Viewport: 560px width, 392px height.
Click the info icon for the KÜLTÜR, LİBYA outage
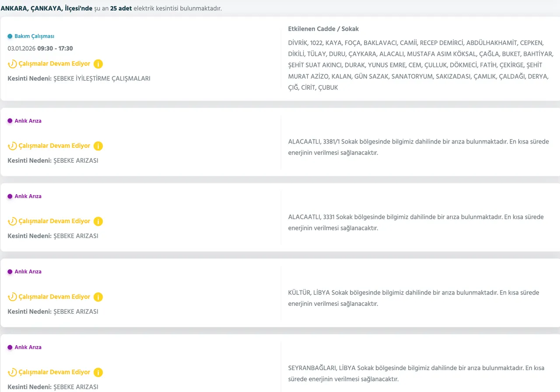98,297
